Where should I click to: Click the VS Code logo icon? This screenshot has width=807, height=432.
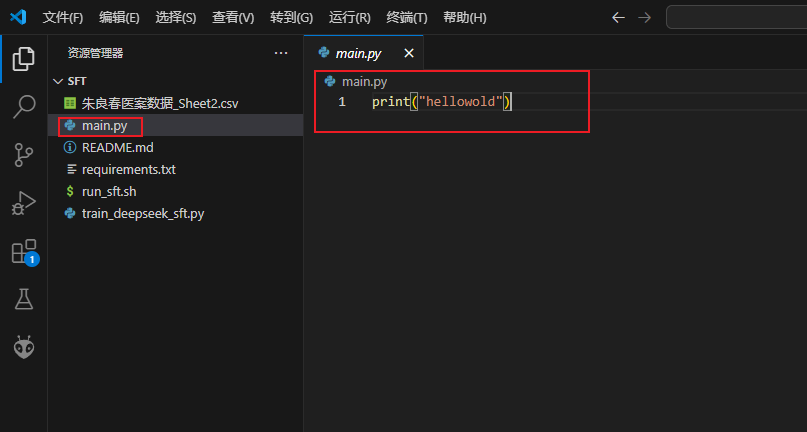pyautogui.click(x=18, y=17)
